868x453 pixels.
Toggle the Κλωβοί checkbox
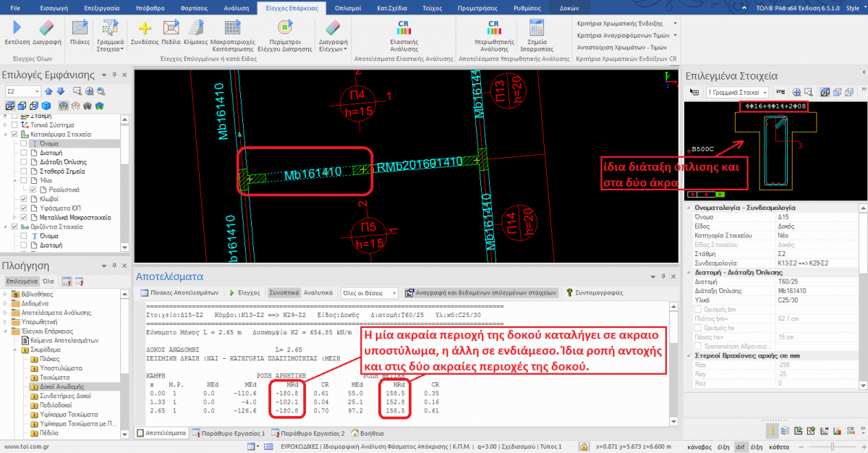[25, 198]
